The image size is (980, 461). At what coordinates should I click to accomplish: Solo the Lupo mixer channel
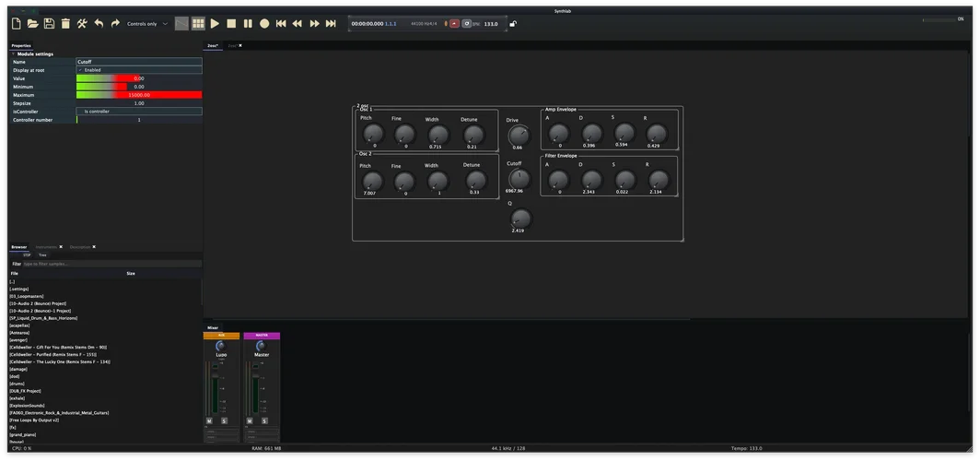click(x=225, y=421)
